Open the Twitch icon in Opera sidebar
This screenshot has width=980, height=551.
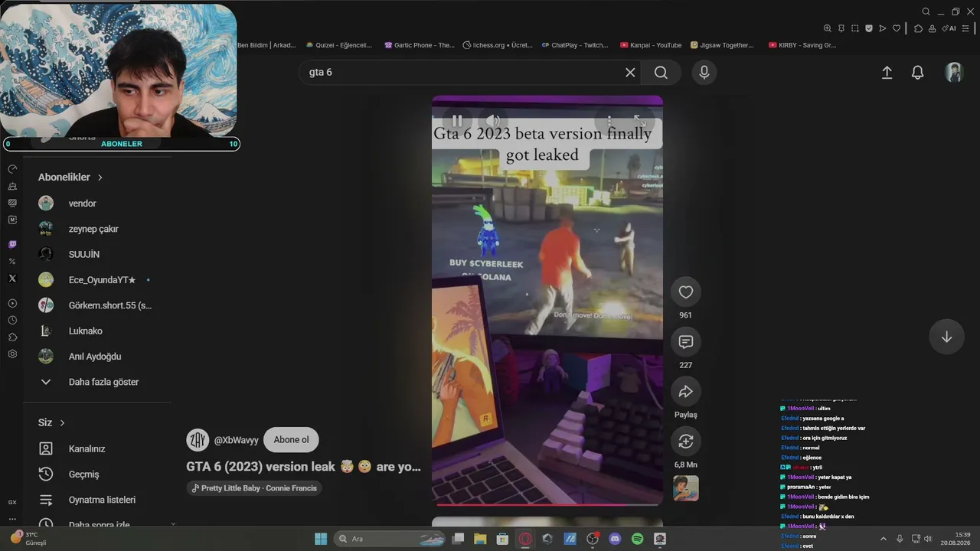[12, 244]
